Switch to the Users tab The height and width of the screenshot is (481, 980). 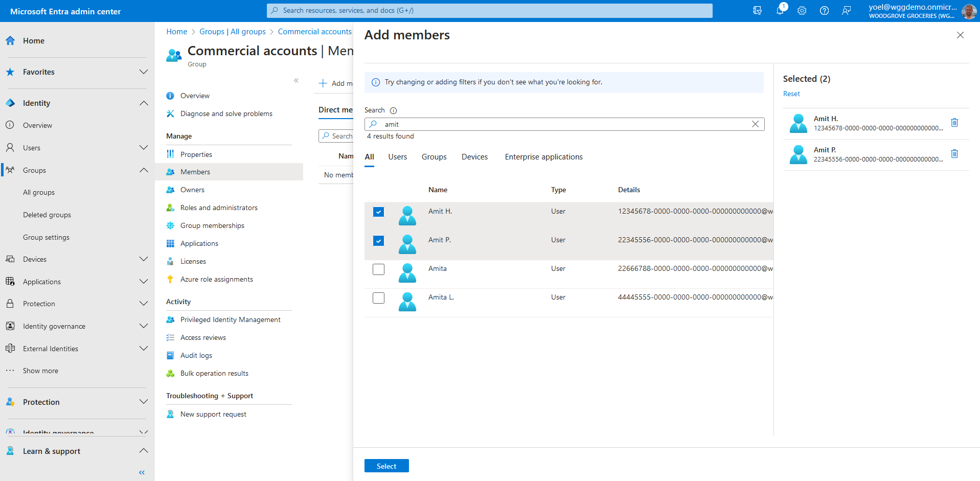tap(397, 157)
